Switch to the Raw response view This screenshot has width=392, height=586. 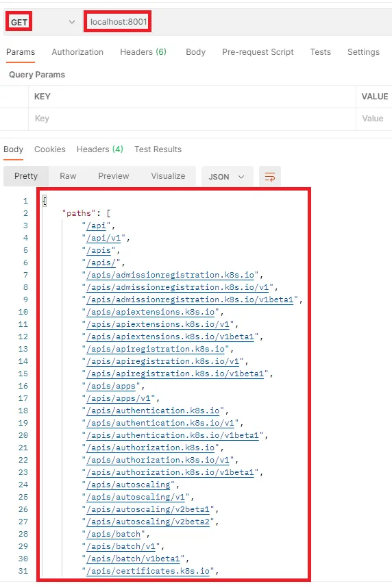point(68,176)
